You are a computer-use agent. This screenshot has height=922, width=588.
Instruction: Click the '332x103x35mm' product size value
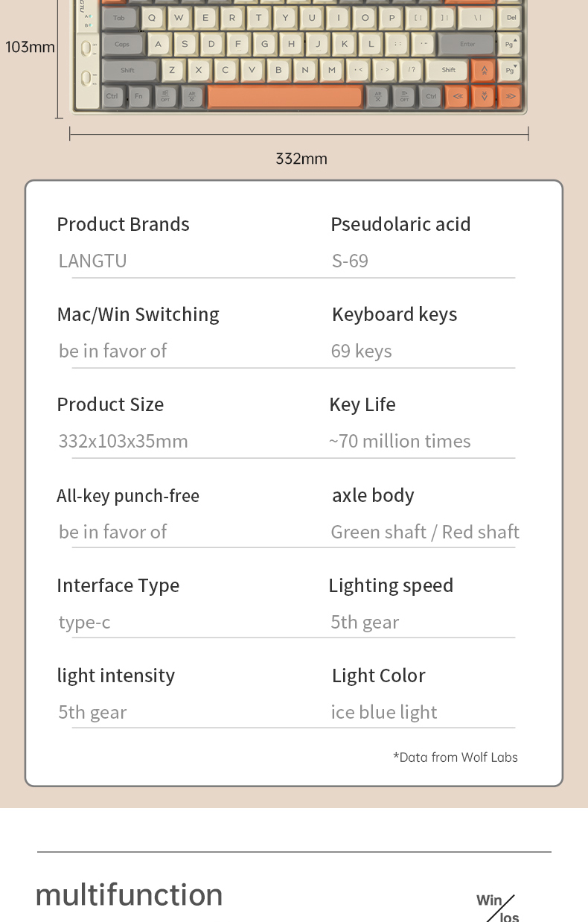124,441
